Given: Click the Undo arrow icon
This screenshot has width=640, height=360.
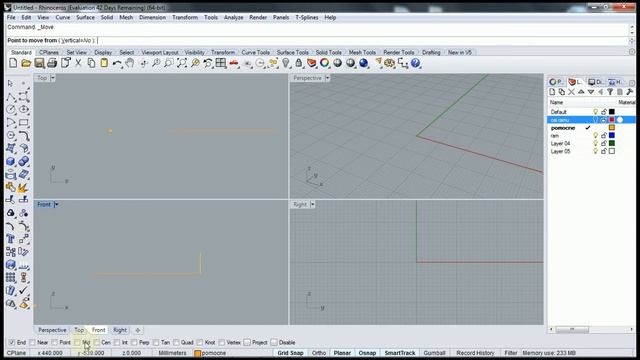Looking at the screenshot, I should [x=117, y=63].
